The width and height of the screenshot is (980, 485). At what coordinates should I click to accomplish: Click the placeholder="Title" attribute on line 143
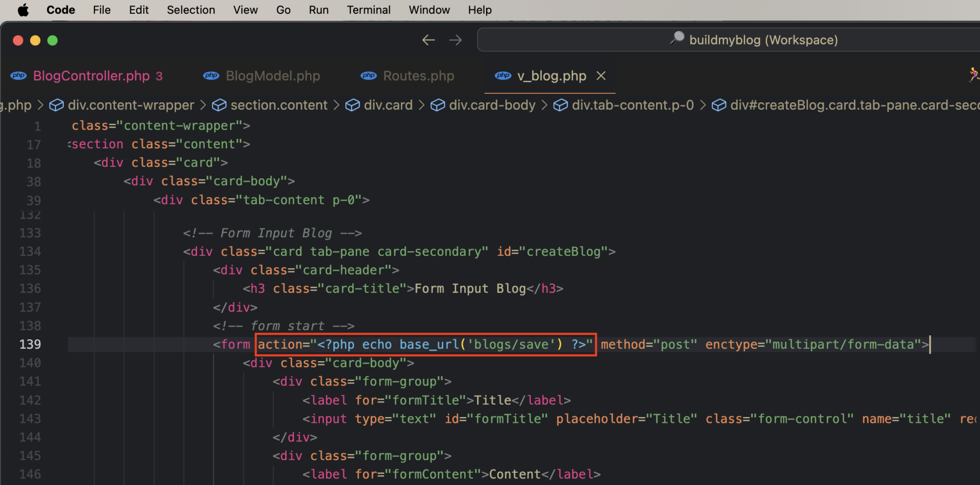(626, 419)
